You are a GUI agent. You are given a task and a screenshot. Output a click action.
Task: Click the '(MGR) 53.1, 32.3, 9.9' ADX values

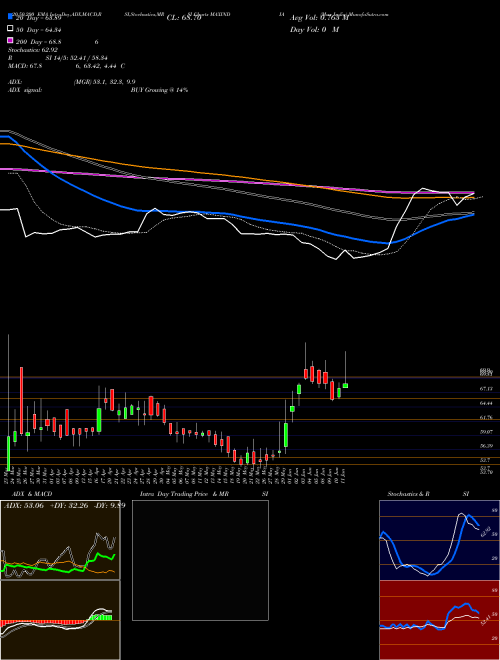click(x=105, y=82)
